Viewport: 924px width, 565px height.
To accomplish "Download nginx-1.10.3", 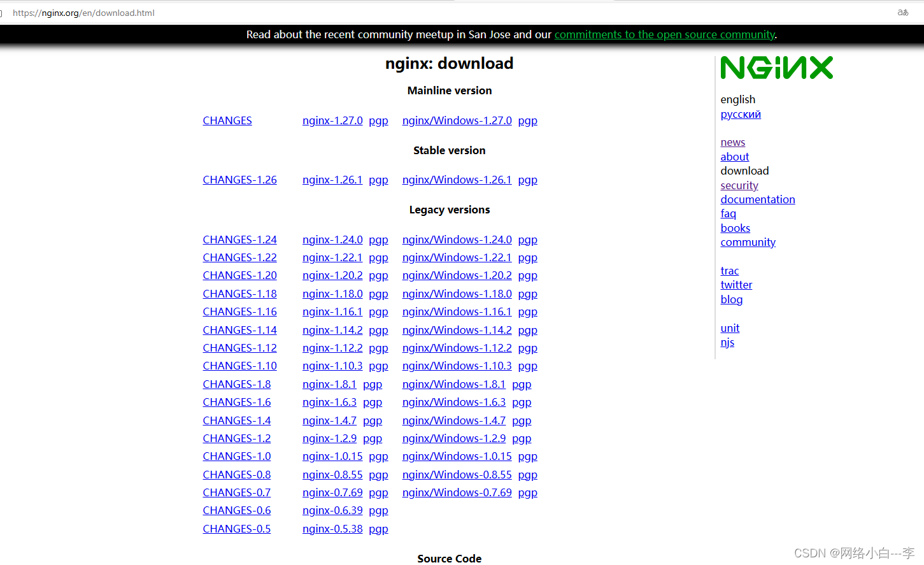I will point(332,366).
